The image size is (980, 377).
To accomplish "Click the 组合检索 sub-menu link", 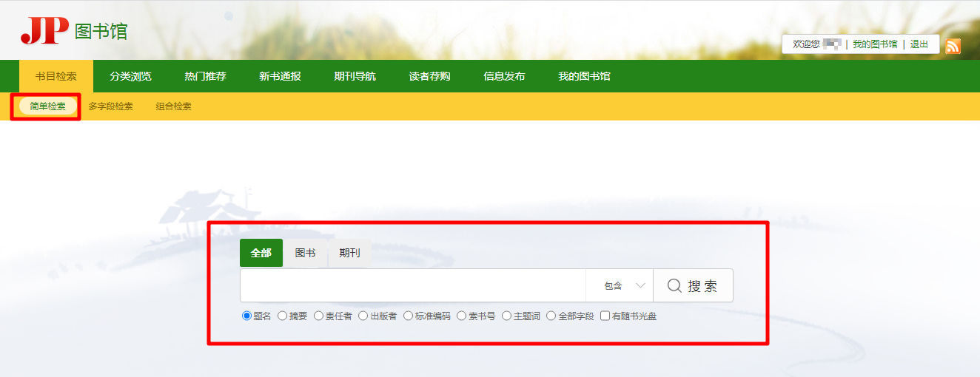I will pyautogui.click(x=173, y=106).
